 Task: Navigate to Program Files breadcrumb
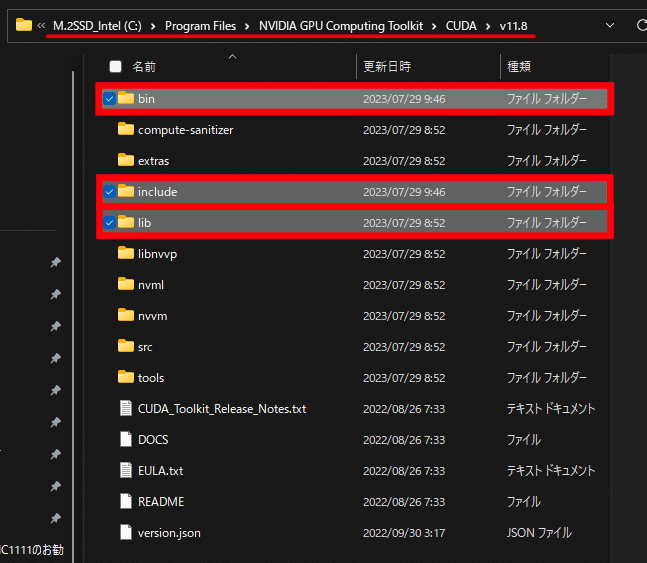point(201,26)
